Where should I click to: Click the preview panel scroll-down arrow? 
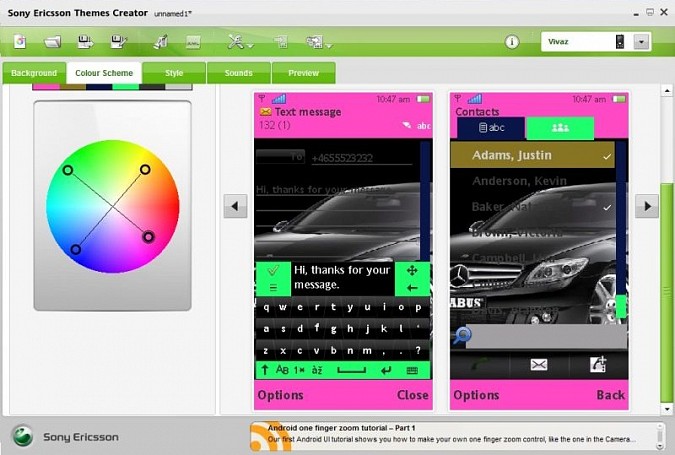667,409
